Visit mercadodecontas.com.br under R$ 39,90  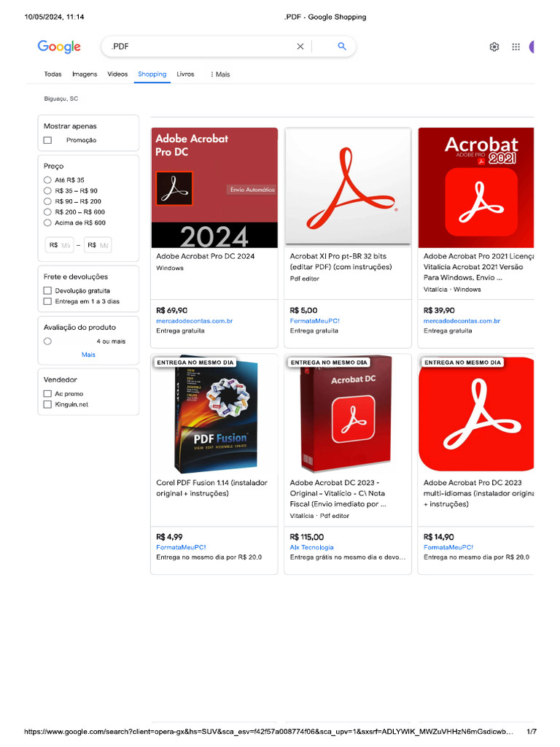pyautogui.click(x=462, y=321)
